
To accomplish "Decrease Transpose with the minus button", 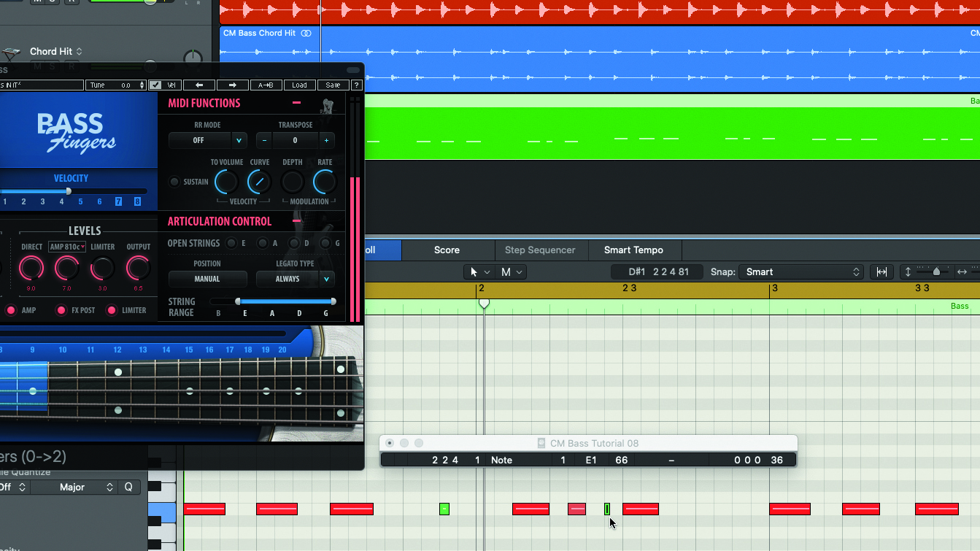I will click(264, 140).
